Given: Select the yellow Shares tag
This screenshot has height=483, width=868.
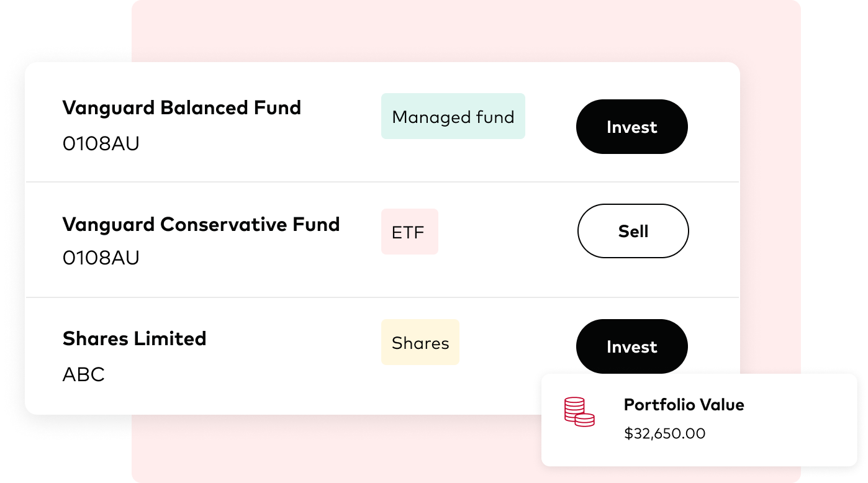Looking at the screenshot, I should [x=420, y=343].
